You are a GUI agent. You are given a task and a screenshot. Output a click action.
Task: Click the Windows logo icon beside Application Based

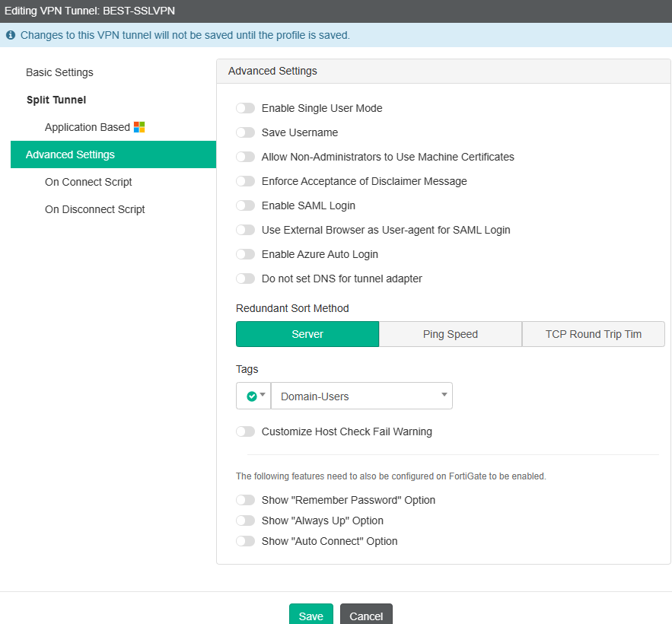tap(139, 127)
